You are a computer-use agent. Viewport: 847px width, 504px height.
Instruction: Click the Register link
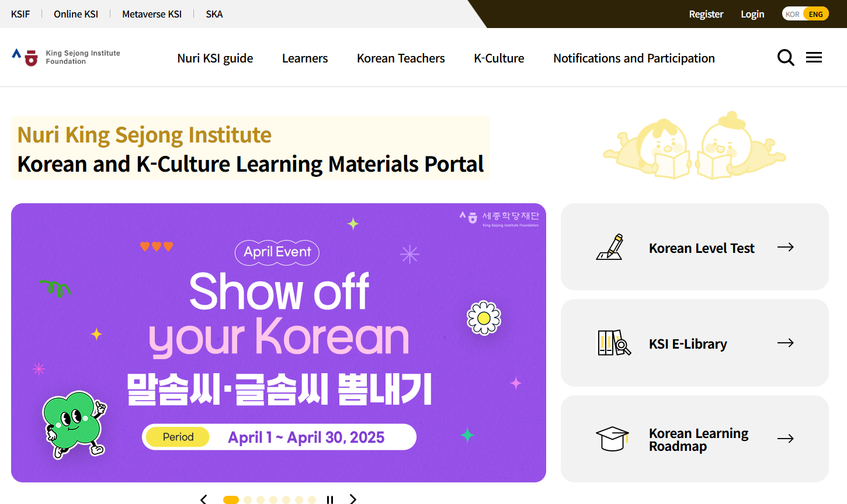706,14
